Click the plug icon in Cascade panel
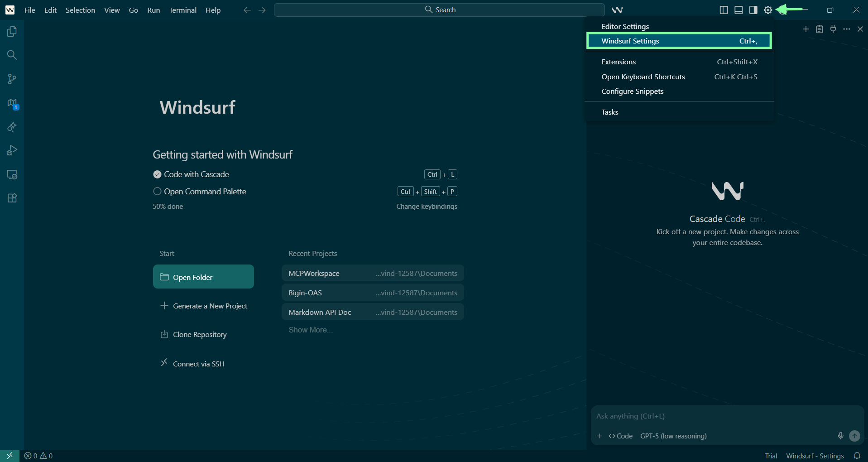Viewport: 868px width, 462px height. click(x=833, y=29)
